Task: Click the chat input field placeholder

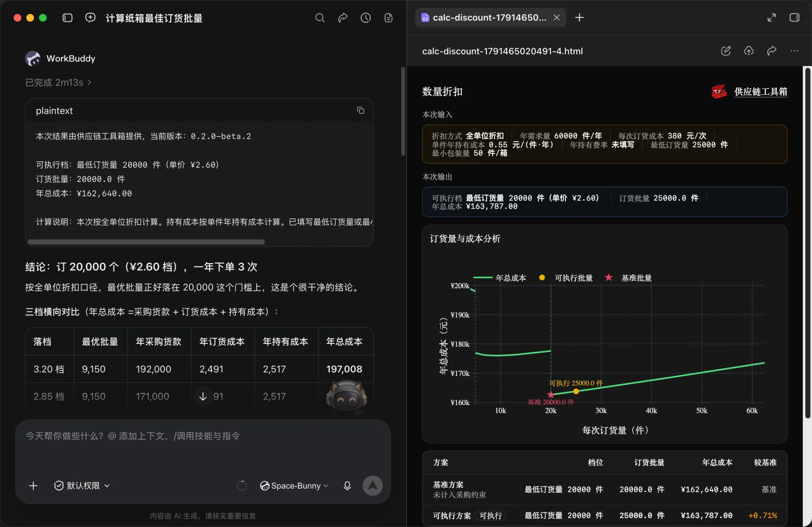Action: [133, 436]
